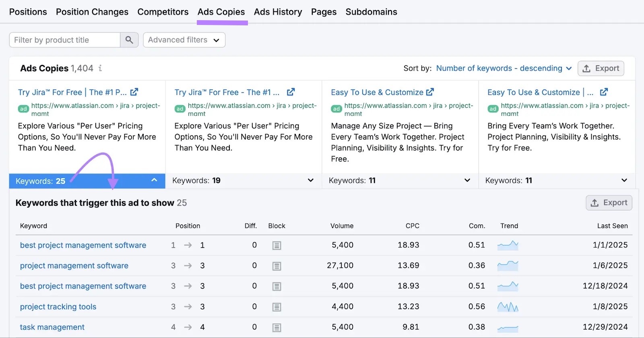Click info icon next to Ads Copies count
Viewport: 644px width, 338px height.
tap(100, 68)
